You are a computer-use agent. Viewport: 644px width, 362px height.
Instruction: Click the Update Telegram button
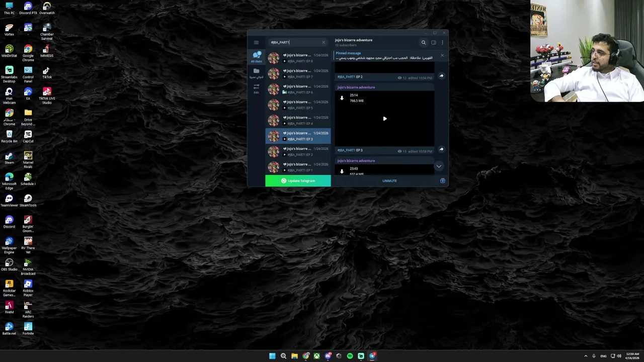(298, 180)
